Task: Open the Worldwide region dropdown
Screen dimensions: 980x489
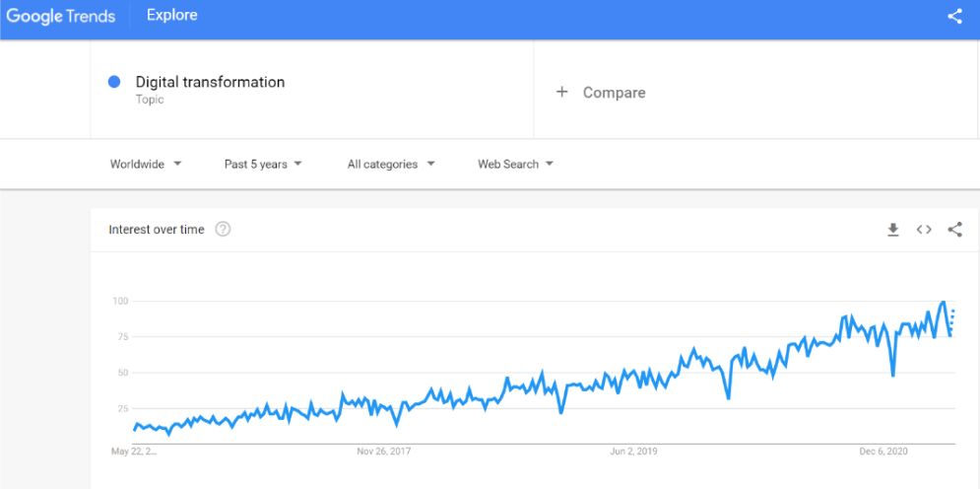Action: pos(146,164)
